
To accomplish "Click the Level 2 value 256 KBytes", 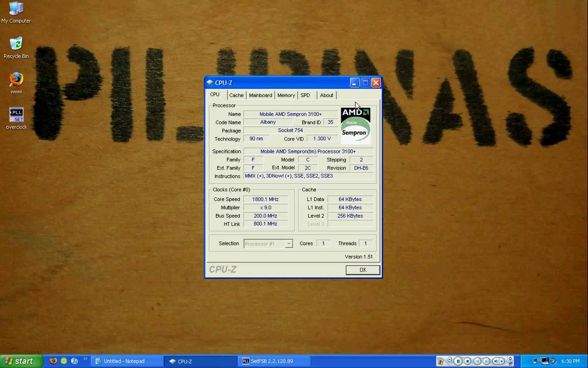I will tap(350, 216).
